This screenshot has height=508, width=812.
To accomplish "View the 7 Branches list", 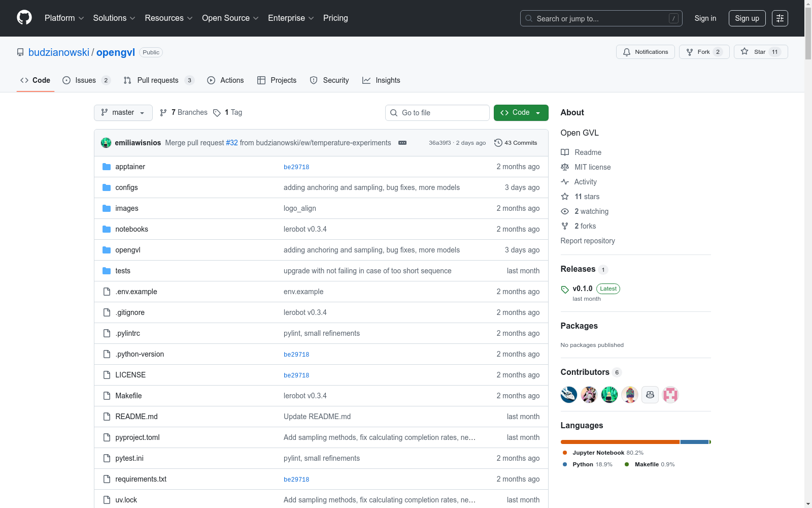I will [184, 112].
